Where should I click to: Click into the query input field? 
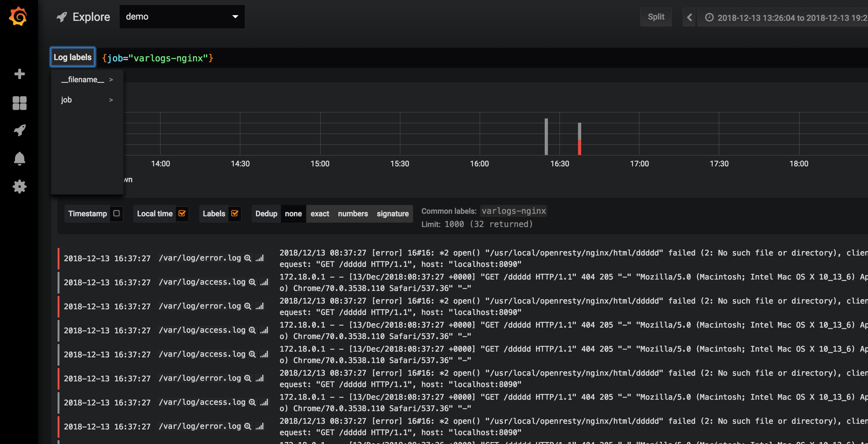click(x=482, y=58)
